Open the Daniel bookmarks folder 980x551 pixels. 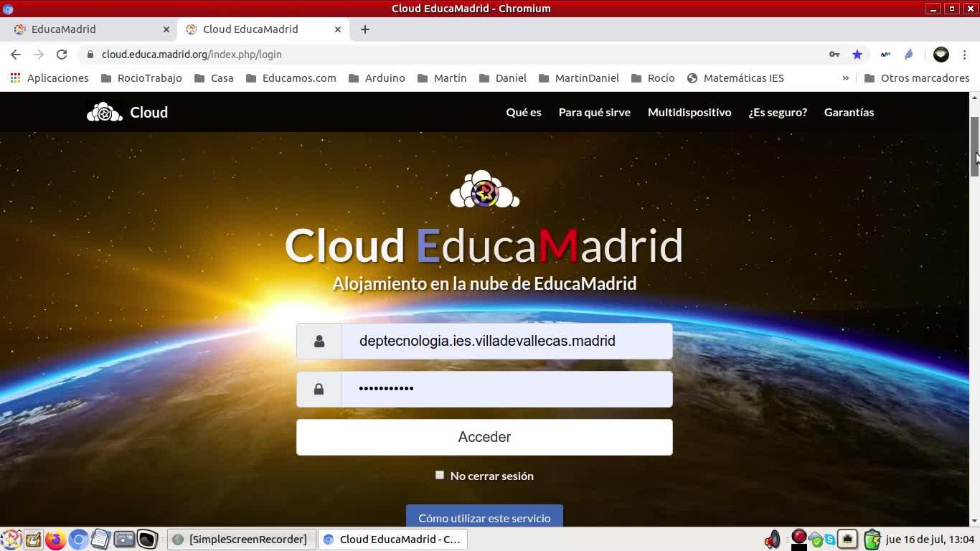tap(502, 78)
